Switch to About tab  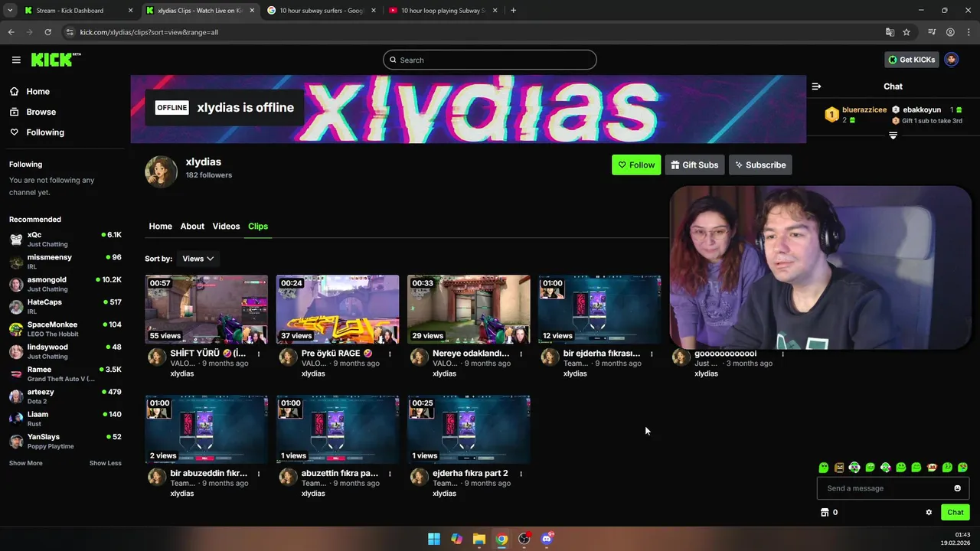click(192, 227)
